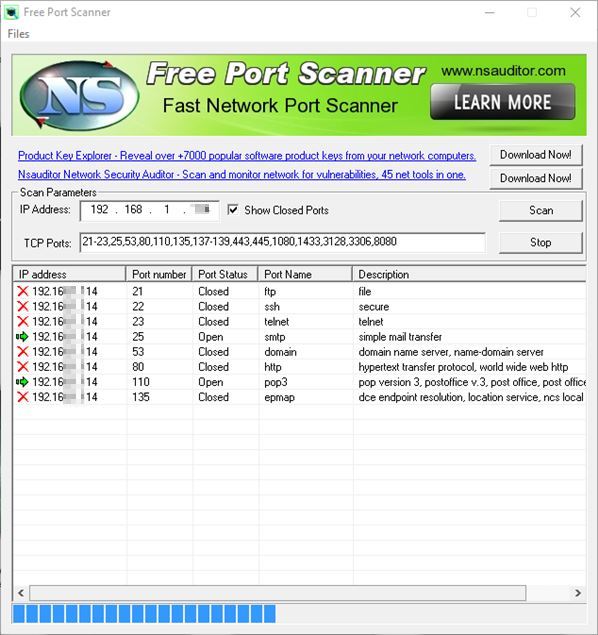Open the Nsauditor Network Security Auditor link
Viewport: 598px width, 635px height.
(242, 175)
